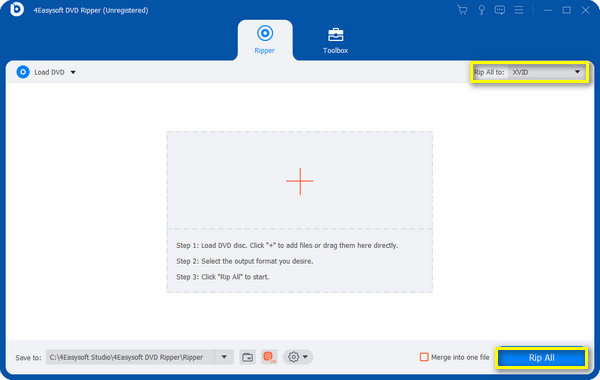Expand the settings gear dropdown arrow
Screen dimensions: 600x380
pos(305,357)
